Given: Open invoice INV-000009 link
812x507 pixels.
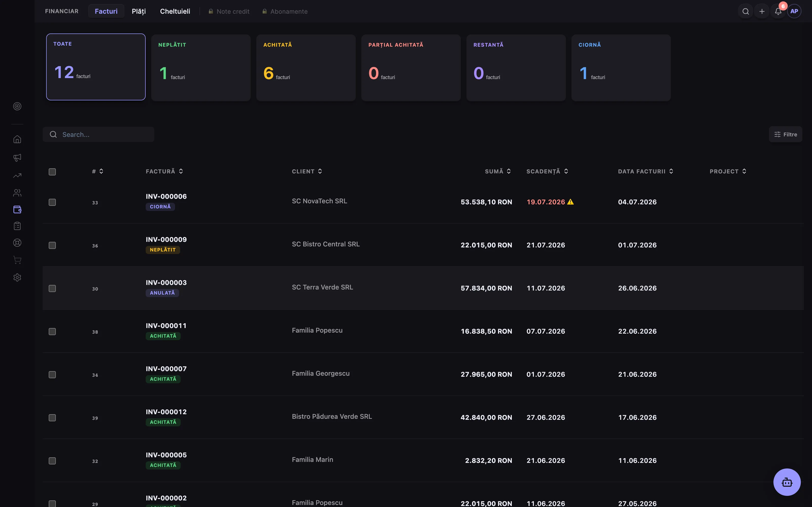Looking at the screenshot, I should pos(166,239).
